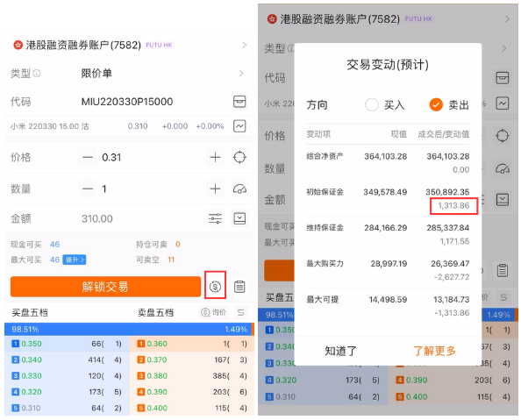The image size is (521, 420).
Task: Select the 买入 radio button
Action: pos(372,104)
